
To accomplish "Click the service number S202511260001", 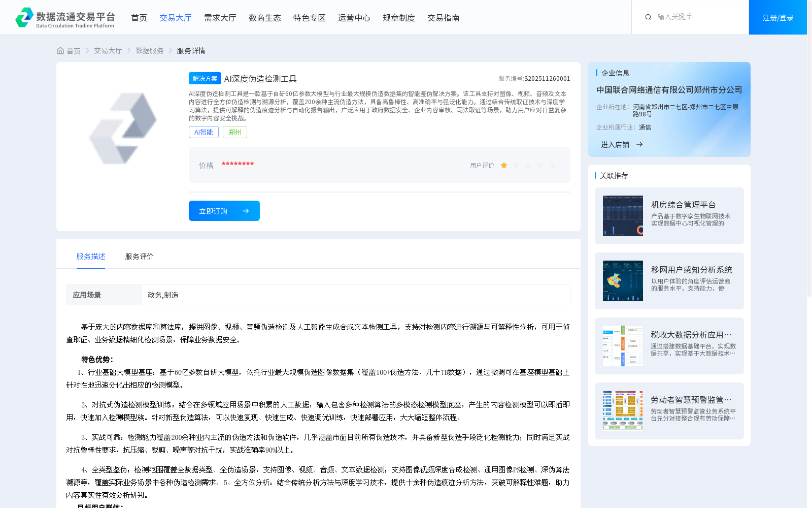I will click(x=547, y=79).
